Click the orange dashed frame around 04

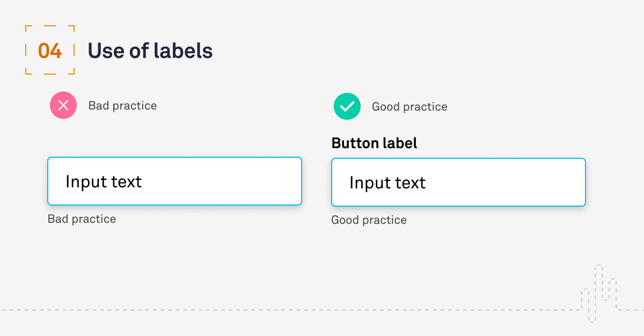pyautogui.click(x=50, y=50)
